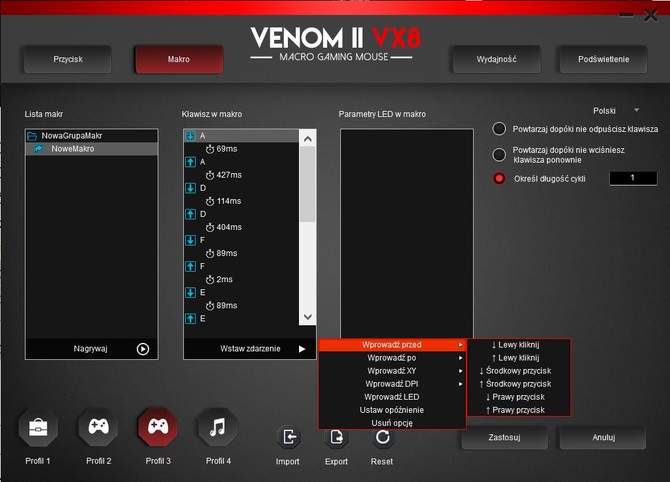
Task: Select ↑ Środkowy przycisk in the submenu
Action: point(519,384)
